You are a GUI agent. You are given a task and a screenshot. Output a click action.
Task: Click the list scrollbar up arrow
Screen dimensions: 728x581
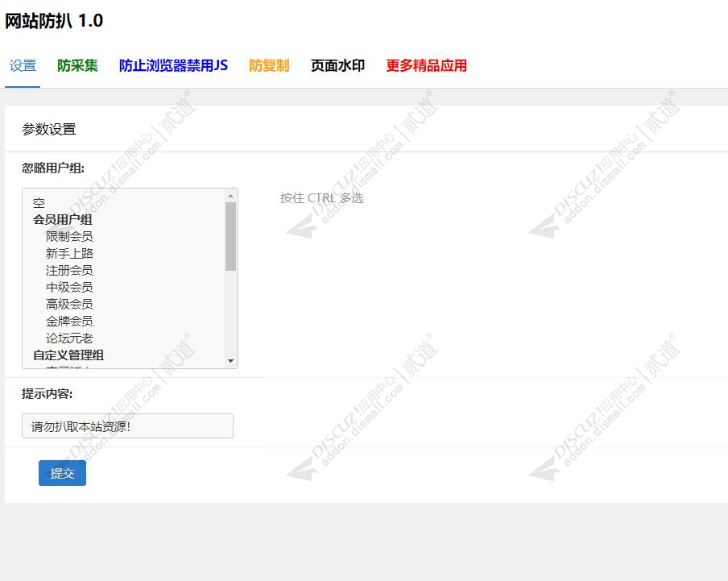[x=231, y=196]
